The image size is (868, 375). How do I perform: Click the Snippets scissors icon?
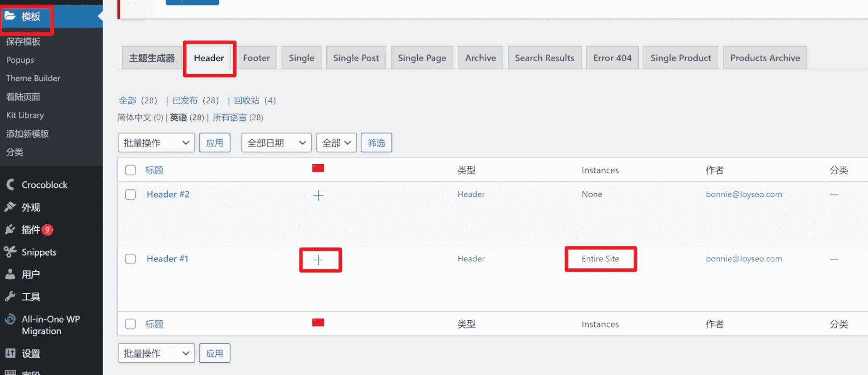click(10, 252)
